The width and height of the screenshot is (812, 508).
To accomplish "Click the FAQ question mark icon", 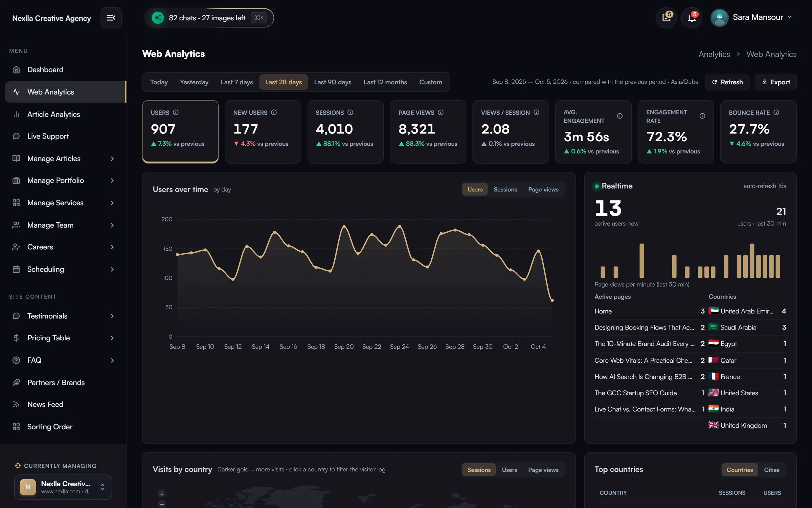I will pos(16,360).
